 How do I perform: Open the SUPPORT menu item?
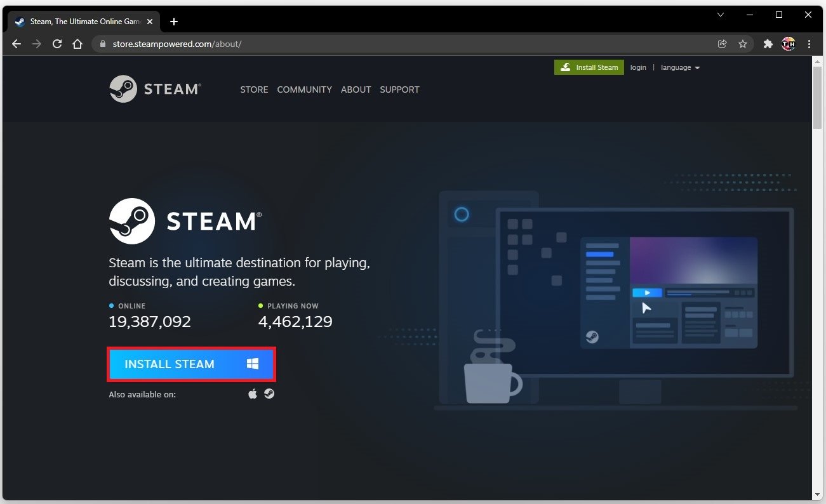click(x=399, y=90)
